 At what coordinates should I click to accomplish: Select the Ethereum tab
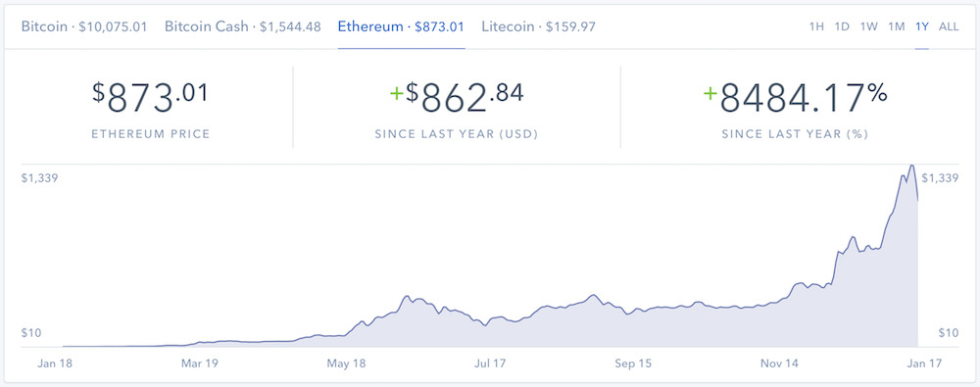pyautogui.click(x=401, y=26)
